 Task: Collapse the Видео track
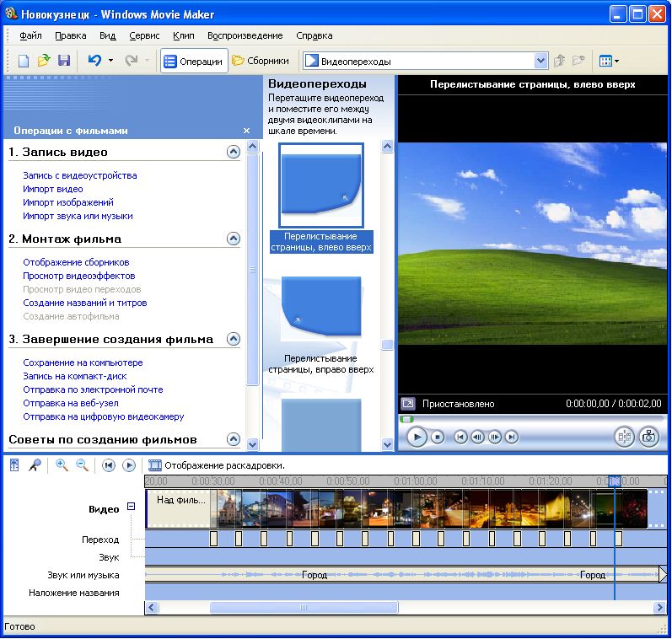(x=132, y=506)
